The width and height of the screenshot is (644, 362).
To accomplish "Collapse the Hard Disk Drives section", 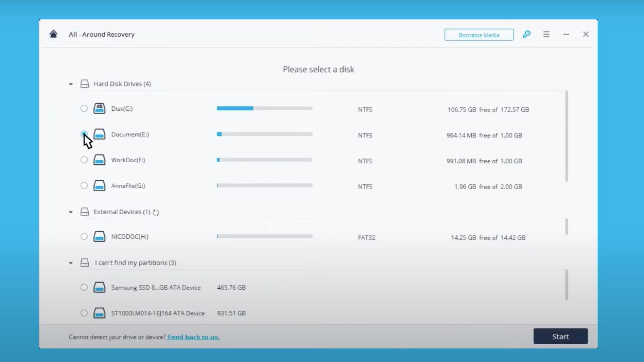I will tap(71, 84).
